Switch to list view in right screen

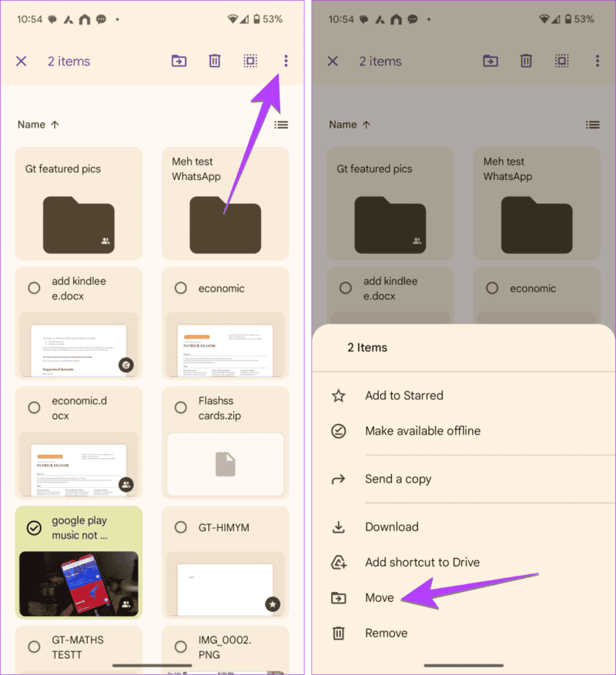click(x=593, y=125)
